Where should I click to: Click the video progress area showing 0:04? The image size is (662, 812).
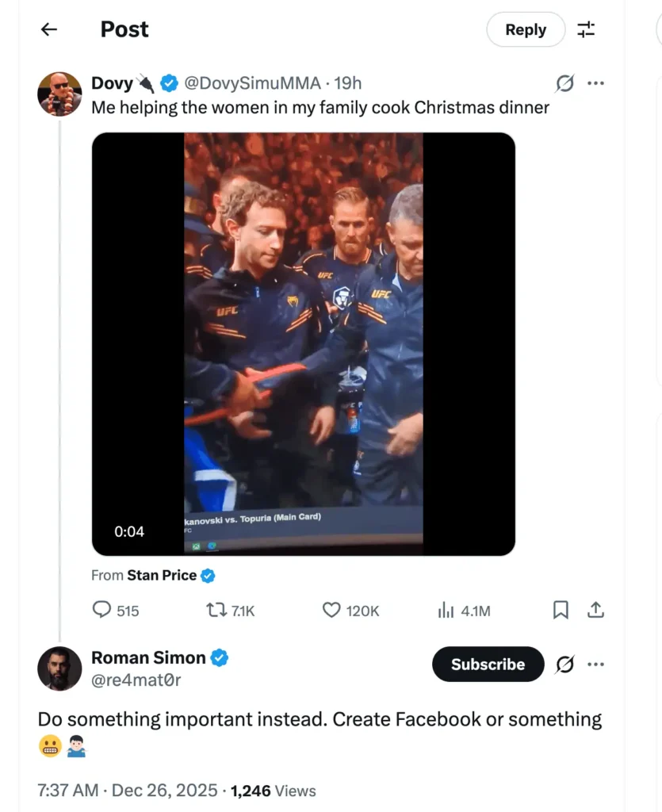pyautogui.click(x=128, y=531)
